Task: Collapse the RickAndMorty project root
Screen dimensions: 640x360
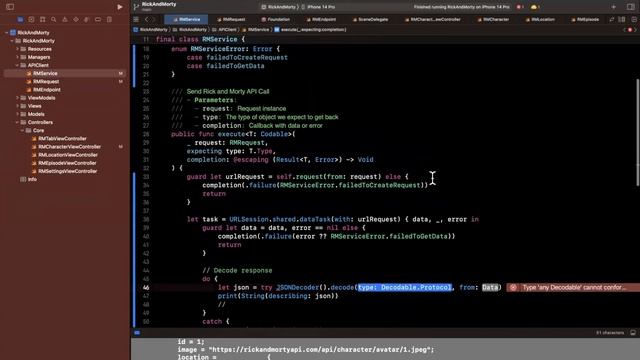Action: coord(7,33)
